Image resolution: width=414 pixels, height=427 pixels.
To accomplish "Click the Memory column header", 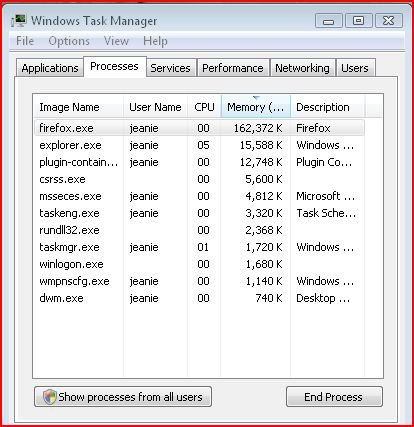I will point(256,107).
